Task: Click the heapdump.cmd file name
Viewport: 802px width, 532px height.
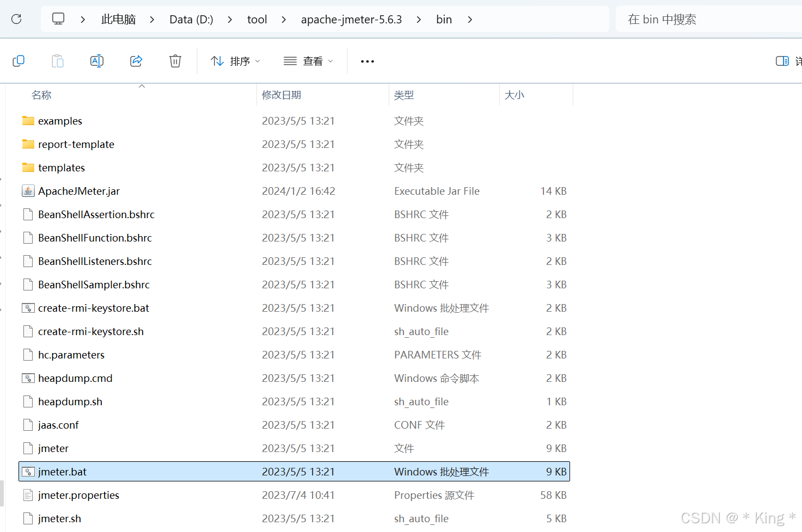Action: pyautogui.click(x=75, y=378)
